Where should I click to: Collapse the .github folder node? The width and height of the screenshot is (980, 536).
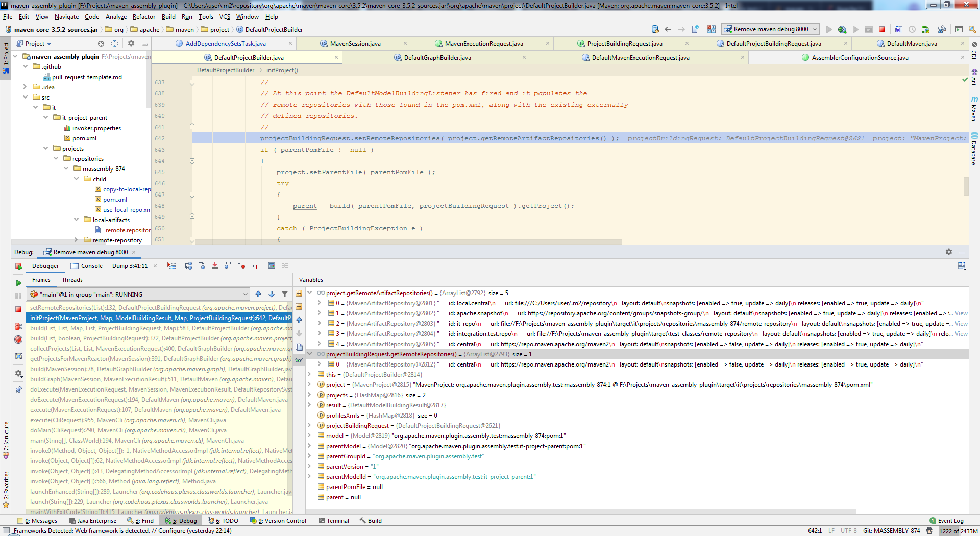pos(25,66)
